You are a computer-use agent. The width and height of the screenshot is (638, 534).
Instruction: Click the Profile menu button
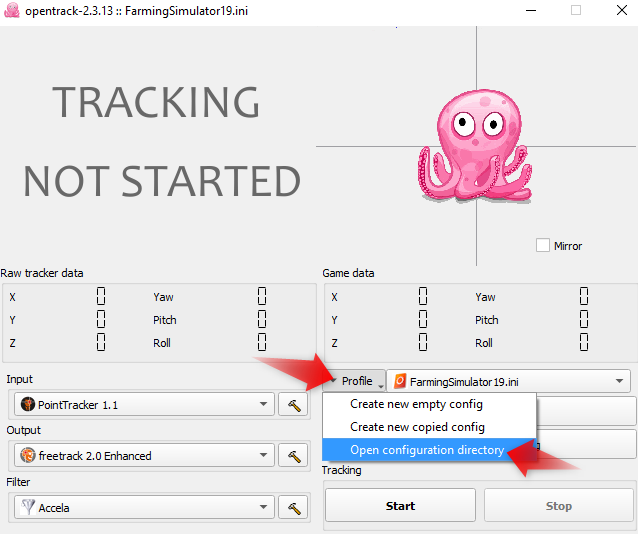coord(354,381)
